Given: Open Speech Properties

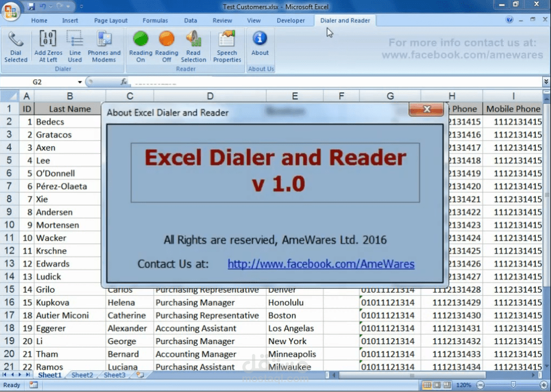Looking at the screenshot, I should 227,47.
